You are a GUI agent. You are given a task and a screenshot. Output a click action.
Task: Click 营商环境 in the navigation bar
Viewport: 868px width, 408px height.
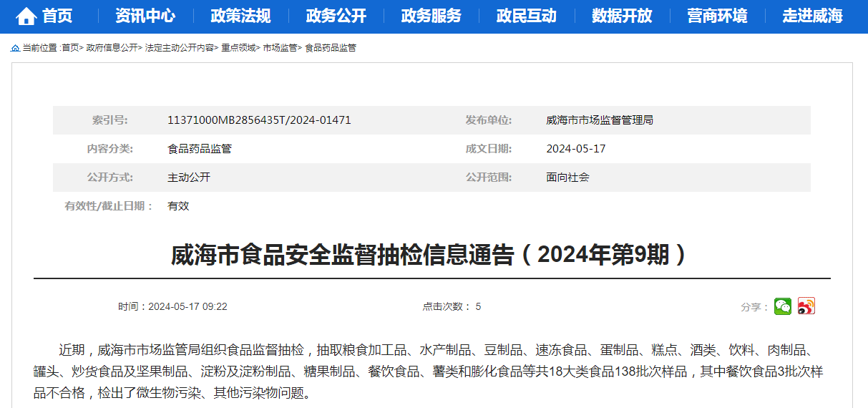click(x=717, y=16)
